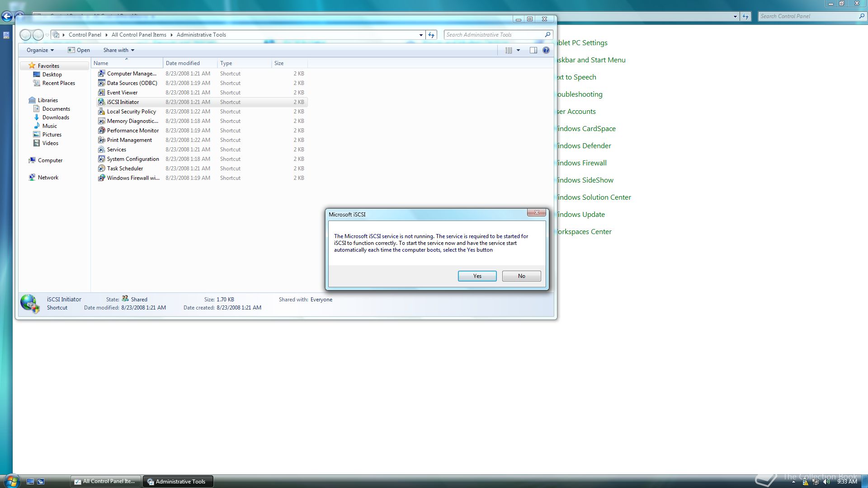The width and height of the screenshot is (868, 488).
Task: Click the All Control Panel Items breadcrumb
Action: (x=138, y=34)
